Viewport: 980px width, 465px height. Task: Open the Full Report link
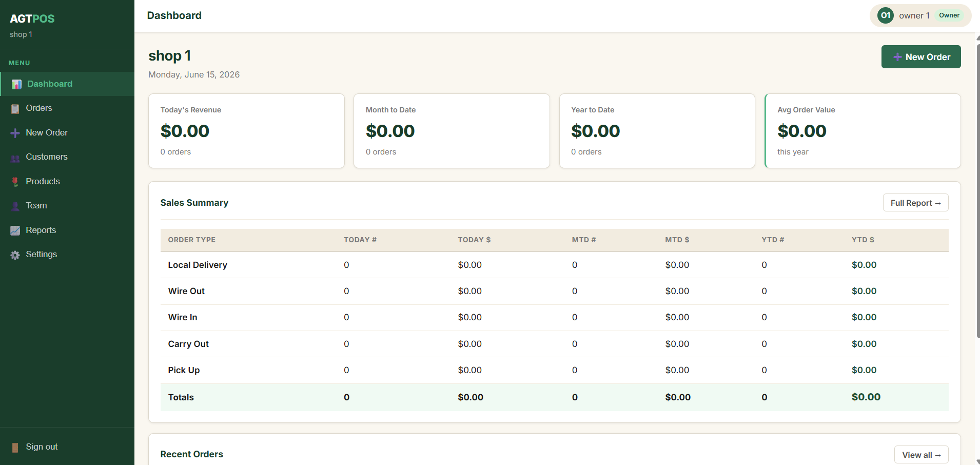click(x=916, y=203)
